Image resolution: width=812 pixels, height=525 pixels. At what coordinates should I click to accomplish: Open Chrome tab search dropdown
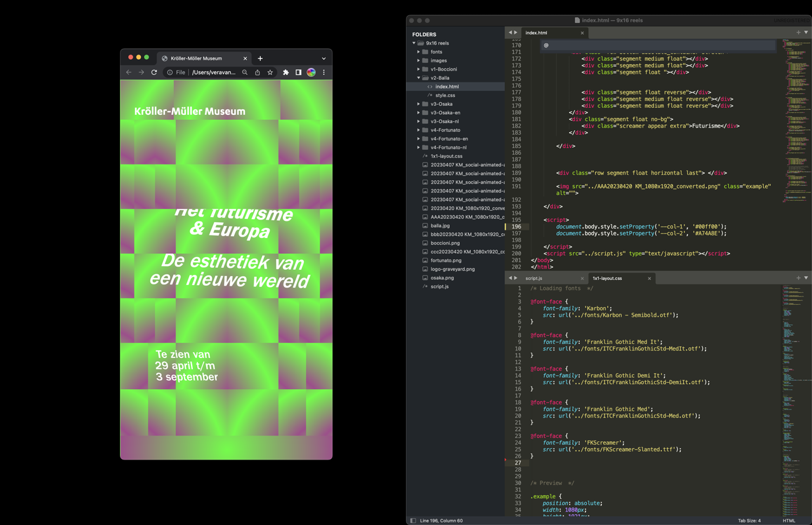coord(324,58)
